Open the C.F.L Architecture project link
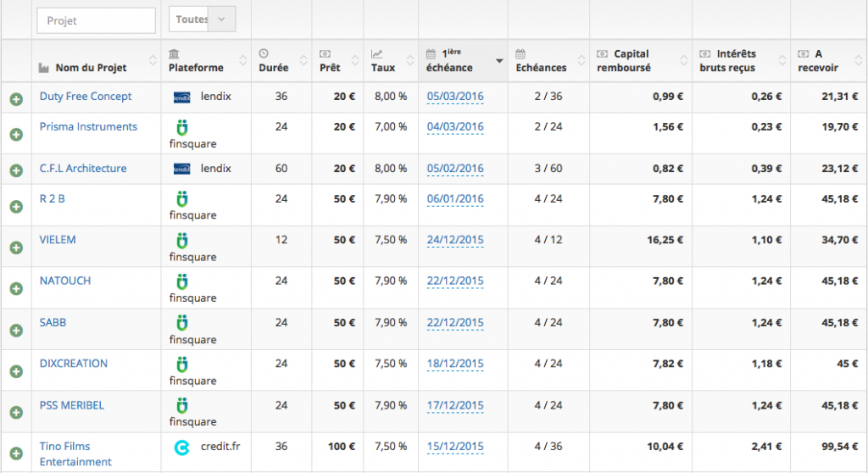Image resolution: width=868 pixels, height=473 pixels. (x=83, y=169)
